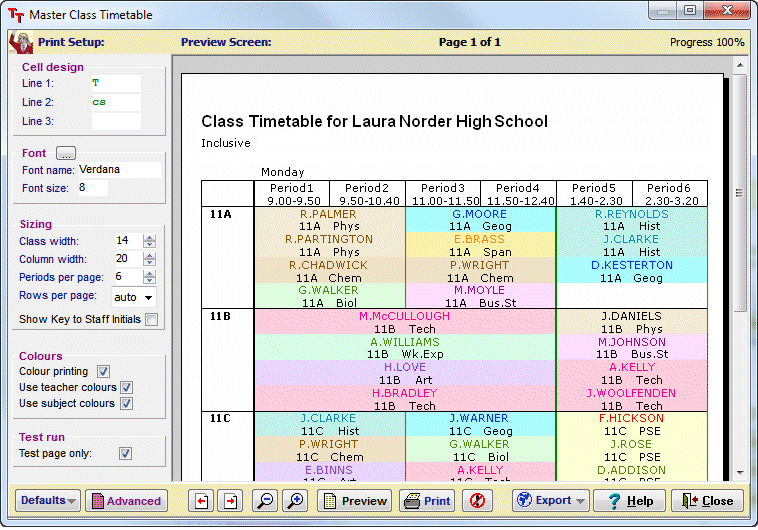Image resolution: width=758 pixels, height=530 pixels.
Task: Toggle Use subject colours checkbox
Action: pyautogui.click(x=127, y=403)
